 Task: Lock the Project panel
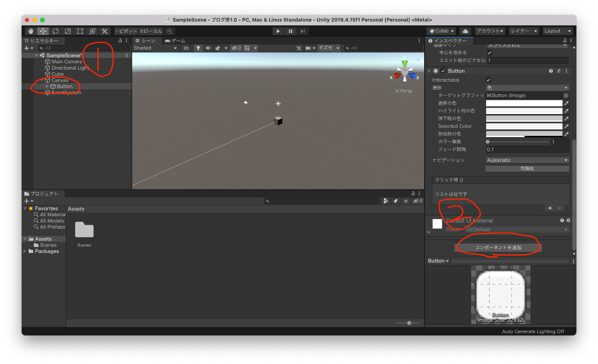[x=413, y=194]
